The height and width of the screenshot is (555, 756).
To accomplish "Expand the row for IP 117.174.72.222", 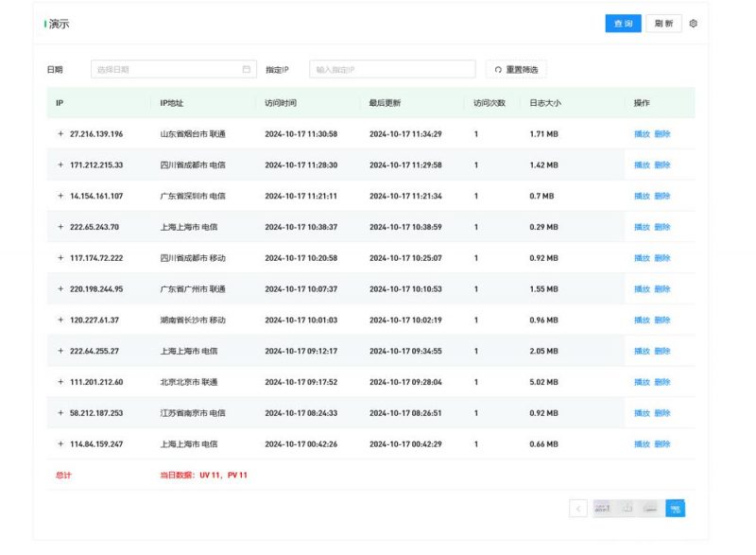I will 60,257.
